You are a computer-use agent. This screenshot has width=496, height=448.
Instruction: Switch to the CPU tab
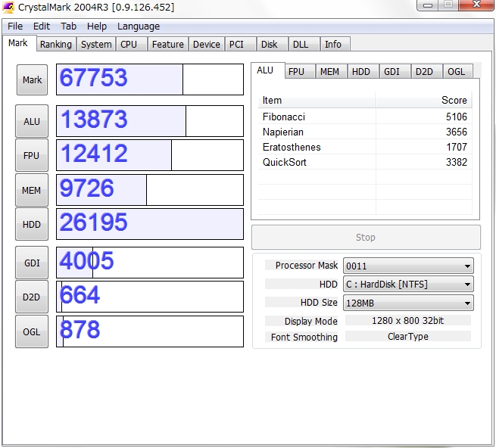(x=131, y=44)
